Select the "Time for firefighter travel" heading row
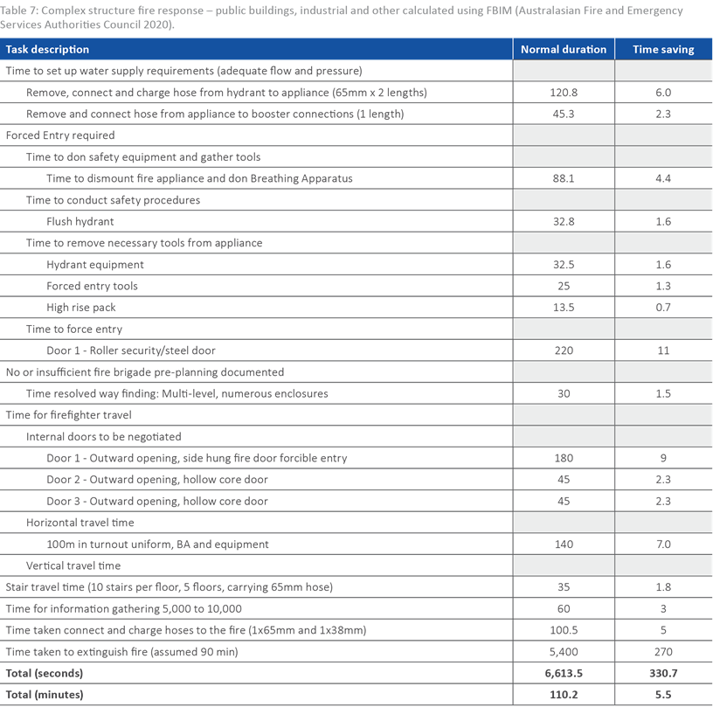713x728 pixels. 68,415
